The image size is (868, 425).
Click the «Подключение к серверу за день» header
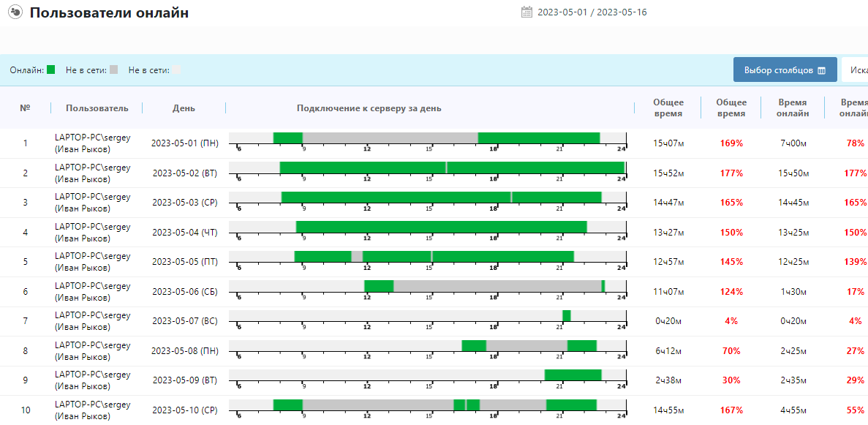369,108
